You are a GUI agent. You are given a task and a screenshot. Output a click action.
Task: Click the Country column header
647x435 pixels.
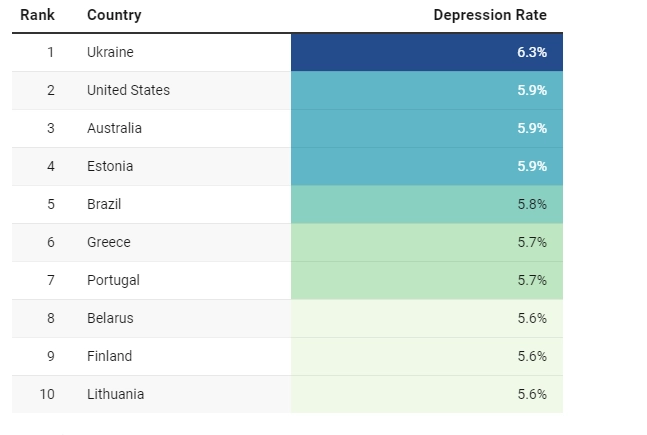114,15
